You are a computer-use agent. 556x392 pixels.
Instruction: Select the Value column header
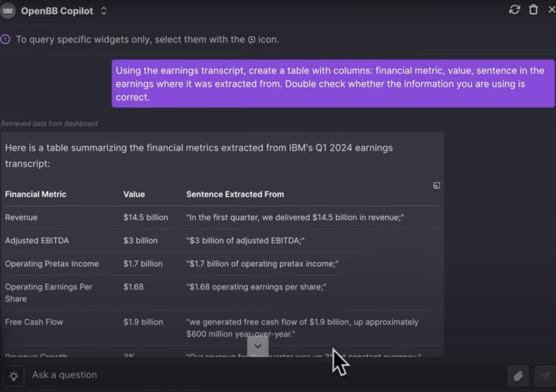click(x=134, y=194)
